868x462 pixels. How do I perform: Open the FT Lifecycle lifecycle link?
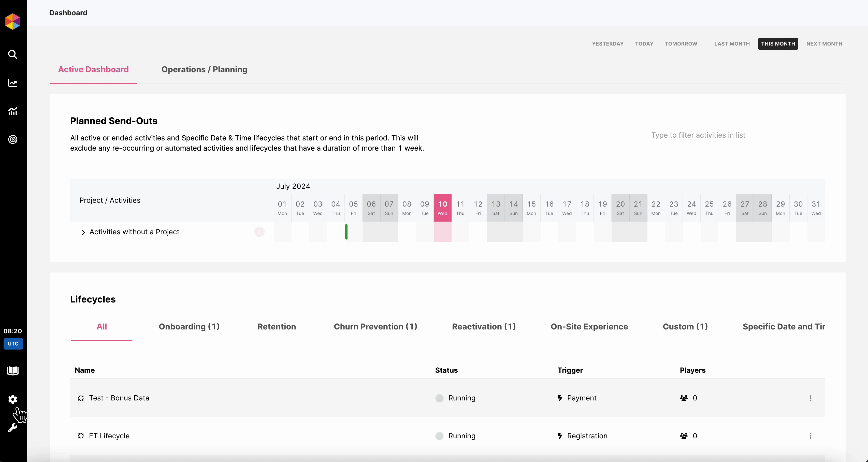(109, 436)
